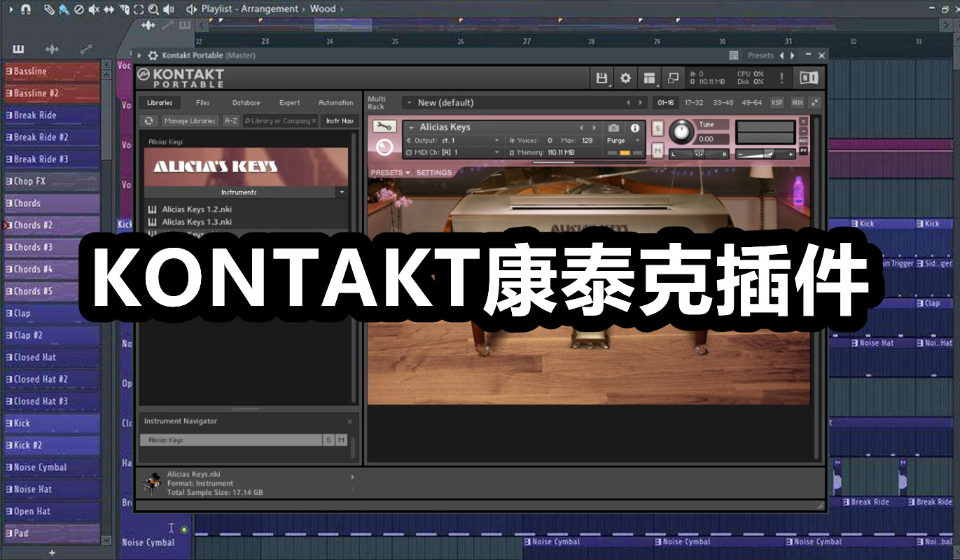Solo the Alicias Keys instrument

pos(658,129)
